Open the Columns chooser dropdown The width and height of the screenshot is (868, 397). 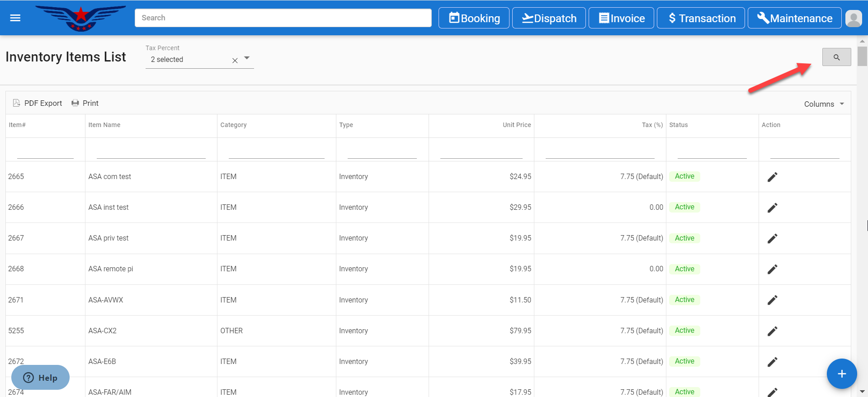[x=824, y=104]
